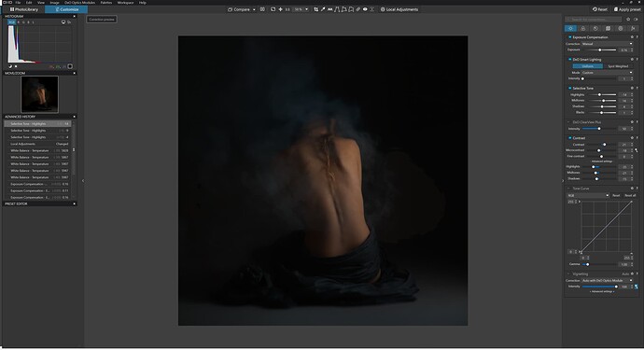Select the force parallels perspective tool
The image size is (644, 350).
(x=337, y=9)
